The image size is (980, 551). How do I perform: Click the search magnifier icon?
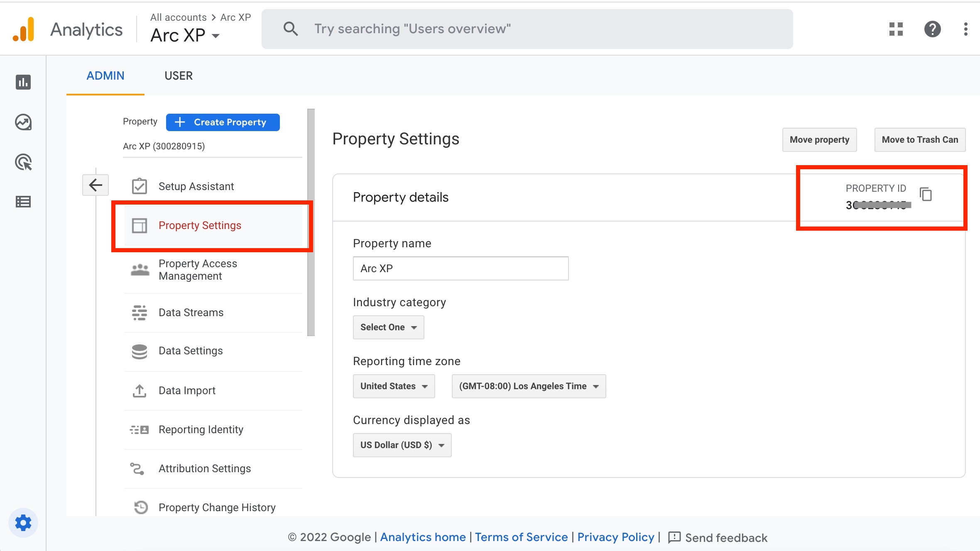pos(290,29)
